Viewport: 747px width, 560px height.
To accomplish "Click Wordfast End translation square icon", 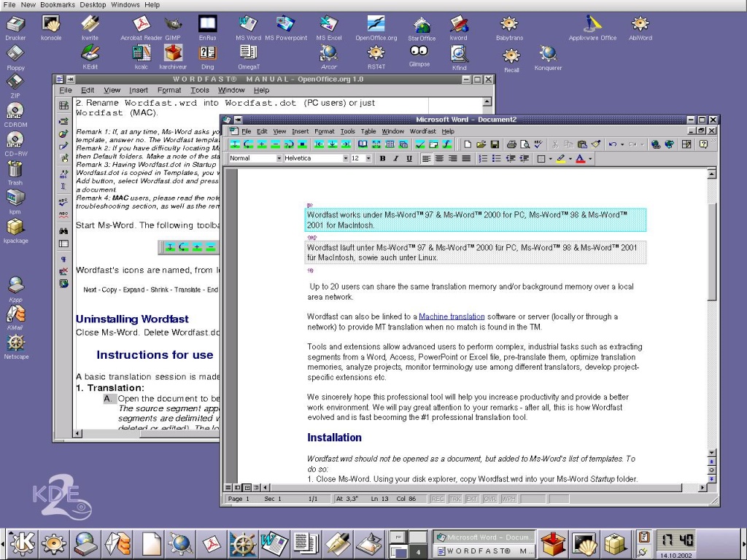I will click(302, 144).
